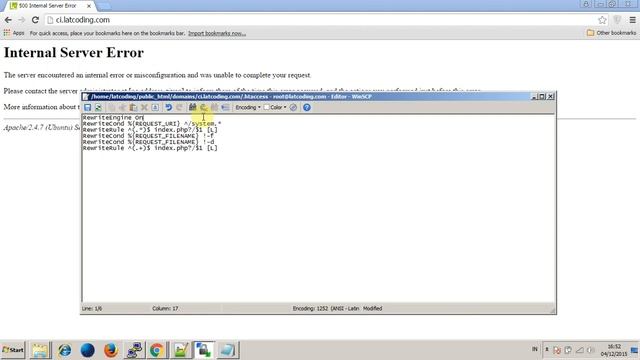
Task: Launch Firefox from the taskbar
Action: click(110, 350)
